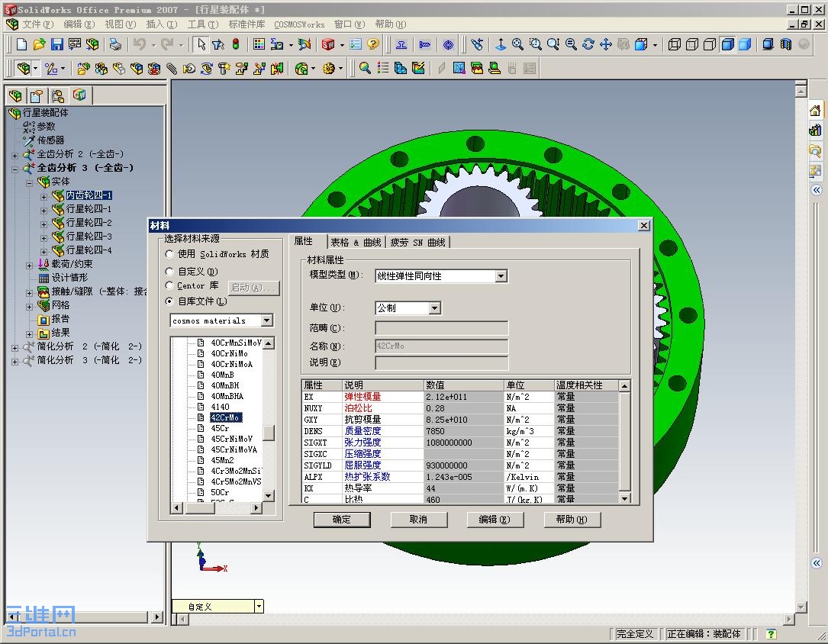Open the 模型类型 dropdown
This screenshot has width=828, height=644.
coord(501,276)
